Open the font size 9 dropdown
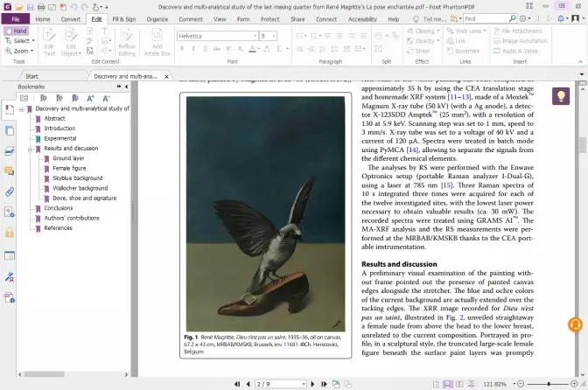 point(274,36)
